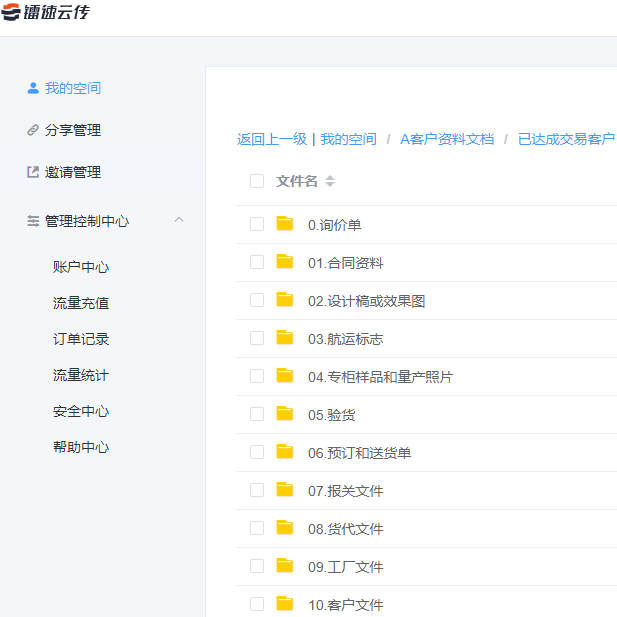Toggle the select-all checkbox beside 文件名

(x=257, y=181)
